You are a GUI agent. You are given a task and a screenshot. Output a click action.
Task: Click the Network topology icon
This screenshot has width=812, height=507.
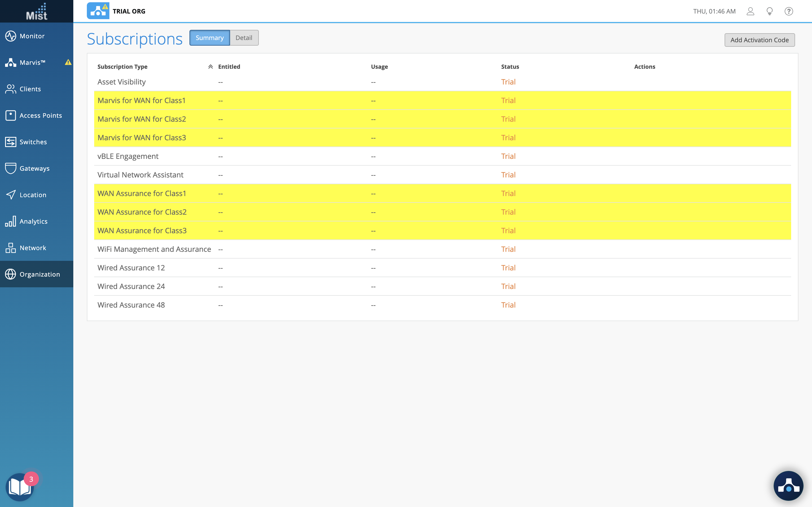click(11, 248)
